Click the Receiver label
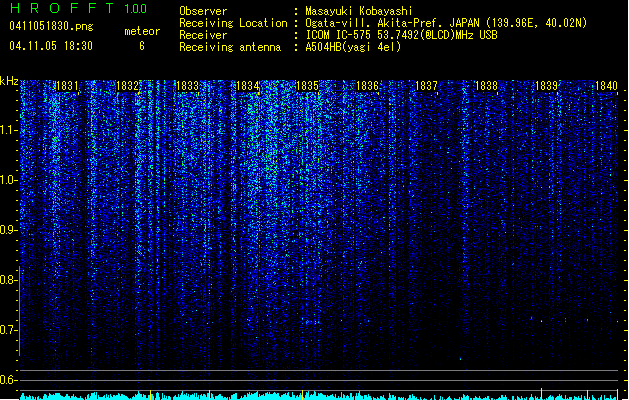 coord(203,35)
